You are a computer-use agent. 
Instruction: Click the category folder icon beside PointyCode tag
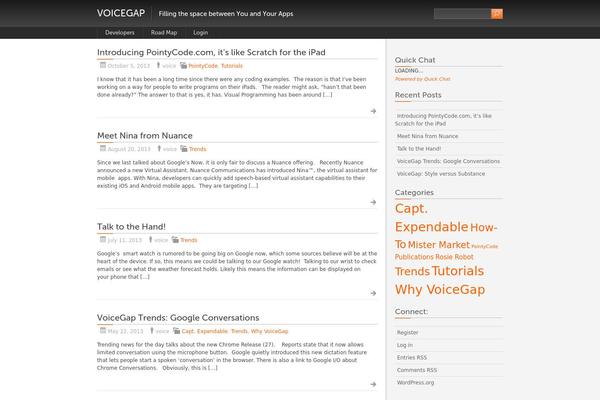tap(183, 65)
